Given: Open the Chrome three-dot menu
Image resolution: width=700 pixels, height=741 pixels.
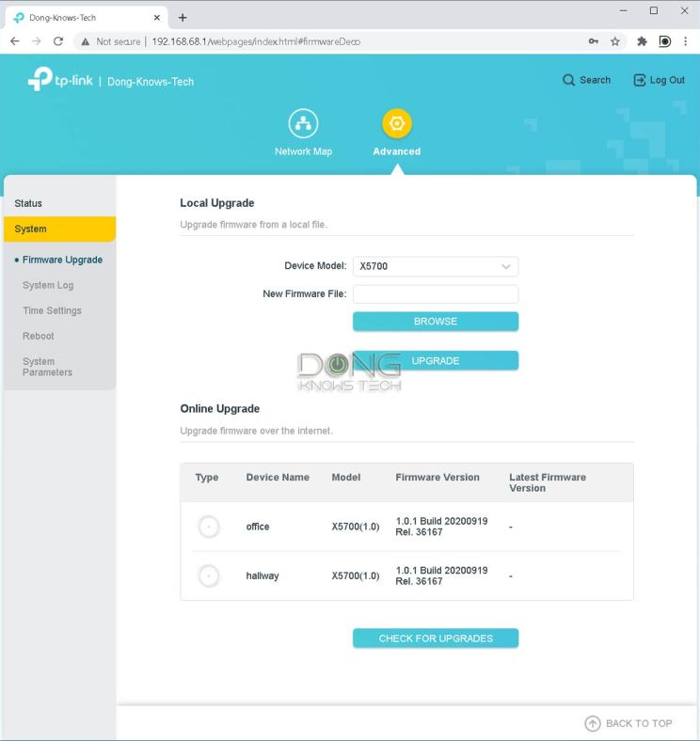Looking at the screenshot, I should pyautogui.click(x=685, y=41).
